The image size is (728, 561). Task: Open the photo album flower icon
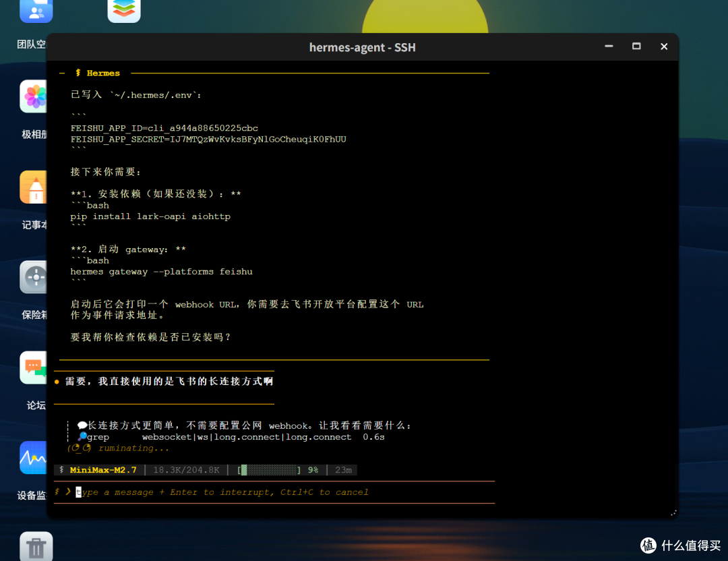pyautogui.click(x=34, y=96)
